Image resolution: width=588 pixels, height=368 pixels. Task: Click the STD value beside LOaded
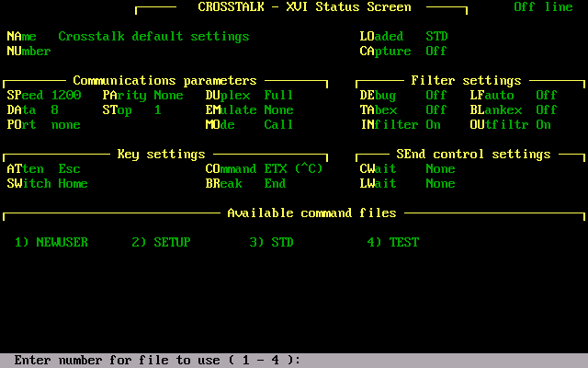point(437,37)
